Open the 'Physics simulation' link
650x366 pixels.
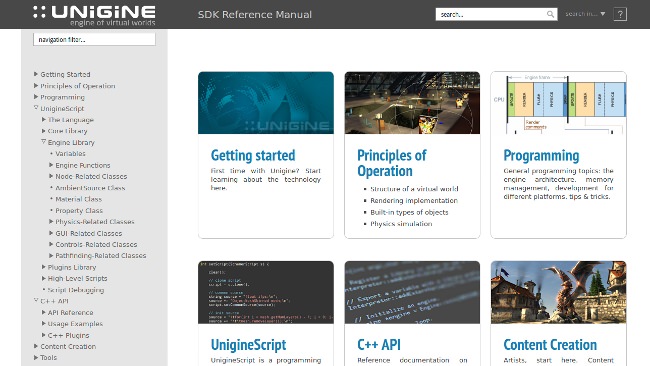tap(401, 223)
